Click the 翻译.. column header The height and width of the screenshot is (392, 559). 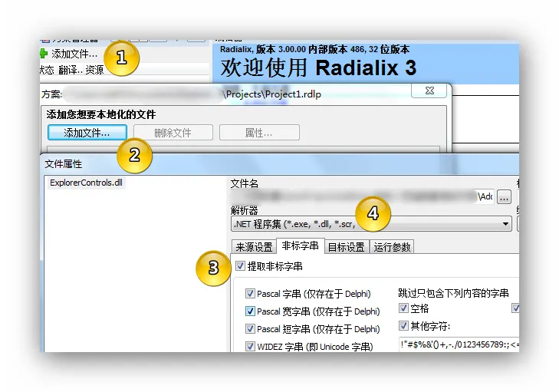pos(71,70)
